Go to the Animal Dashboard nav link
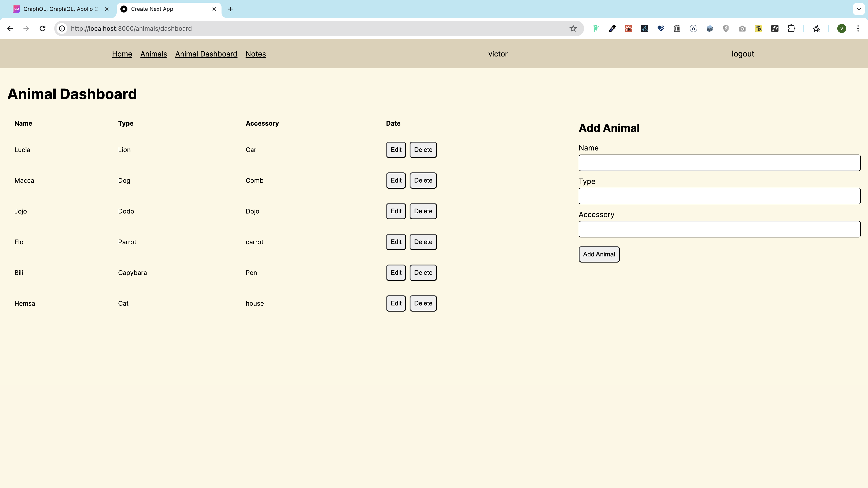Image resolution: width=868 pixels, height=488 pixels. pos(206,54)
